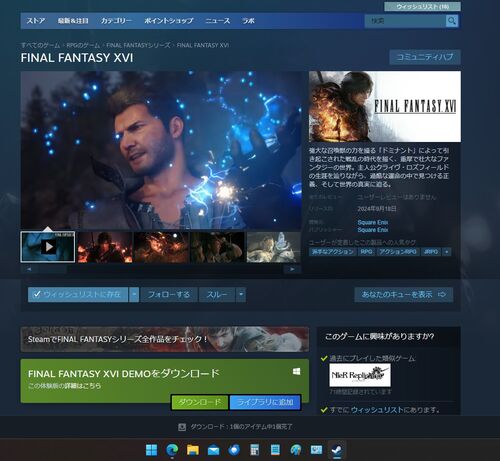Click the green ダウンロード button
Screen dimensions: 500x461
pyautogui.click(x=199, y=402)
